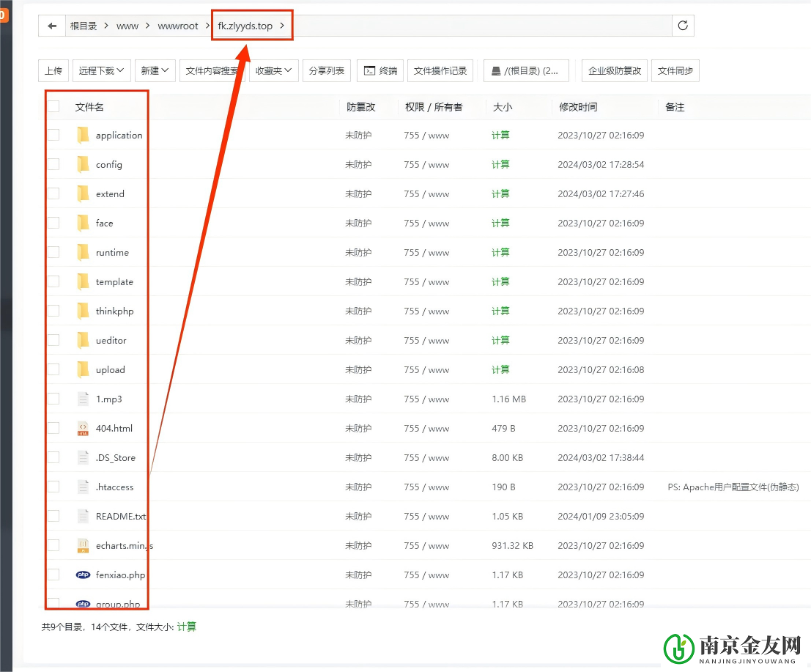Click the back arrow in path bar
The image size is (811, 672).
(51, 26)
